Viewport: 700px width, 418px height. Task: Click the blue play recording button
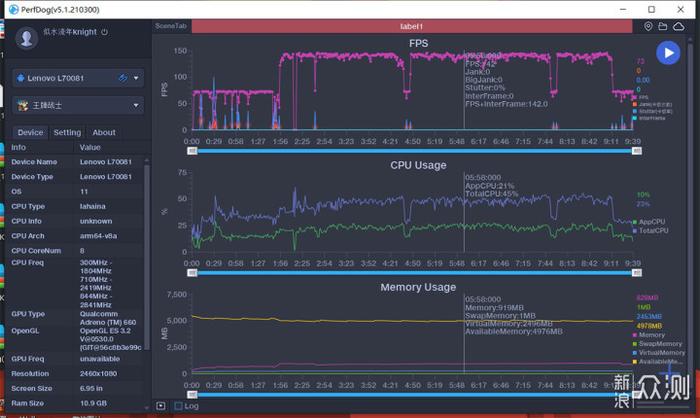668,53
